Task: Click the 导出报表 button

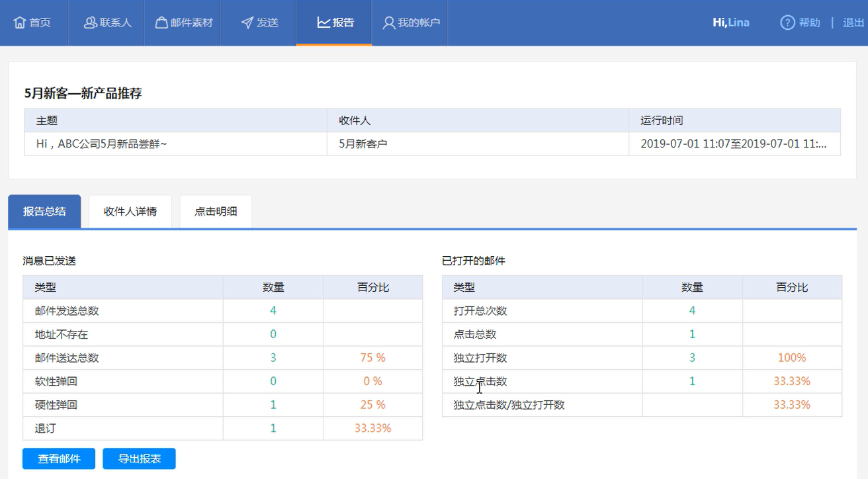Action: coord(139,458)
